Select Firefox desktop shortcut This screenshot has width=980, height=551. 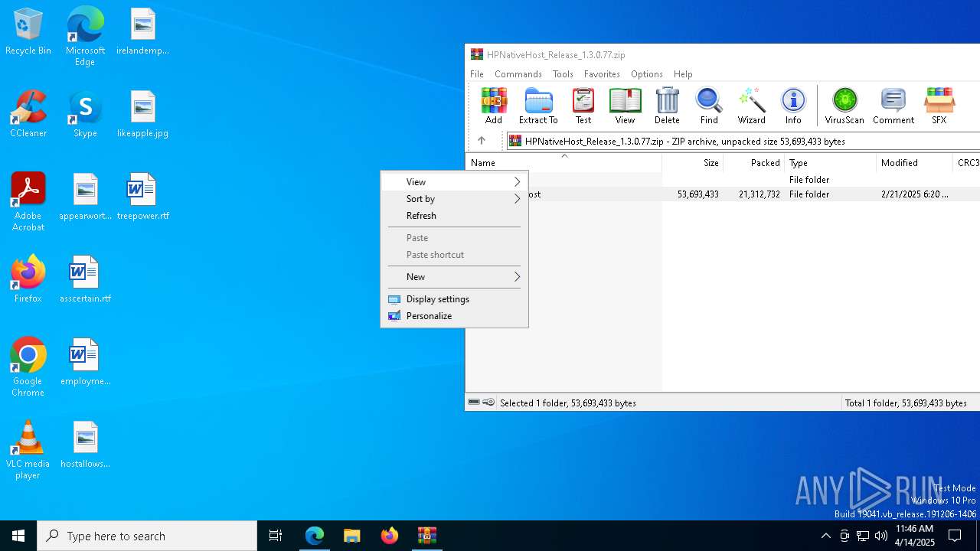(28, 279)
